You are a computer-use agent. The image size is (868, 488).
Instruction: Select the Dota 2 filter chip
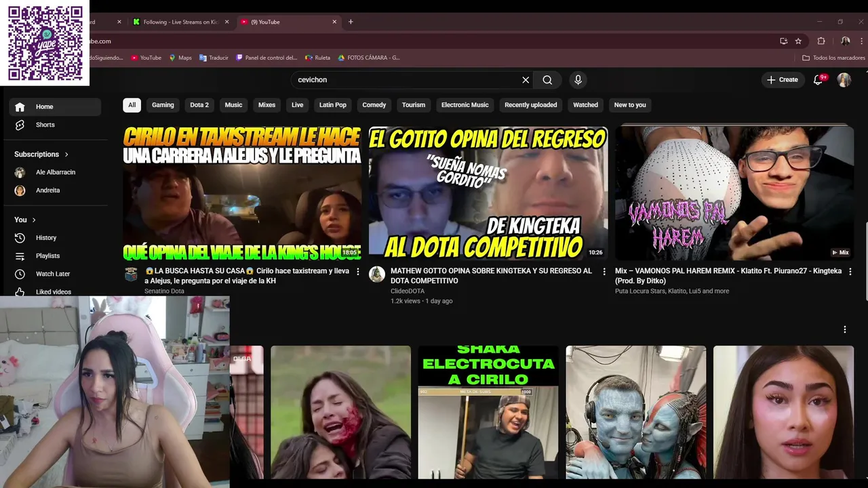[x=199, y=105]
